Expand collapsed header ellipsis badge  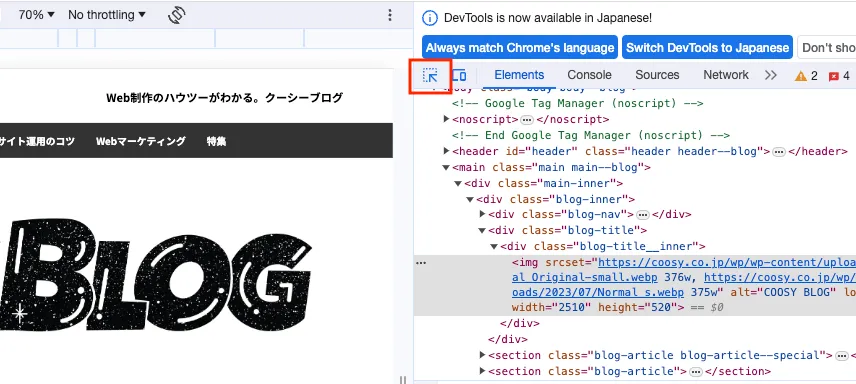pos(779,152)
